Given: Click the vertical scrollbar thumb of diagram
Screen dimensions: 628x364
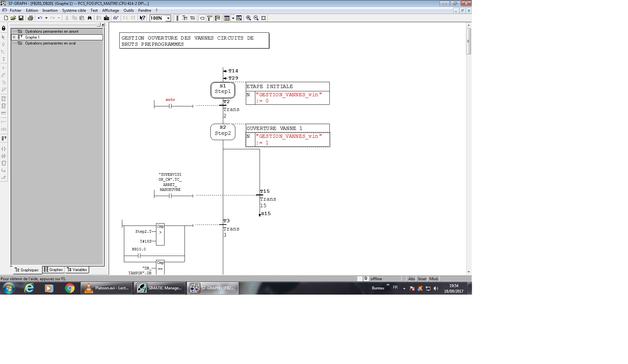Looking at the screenshot, I should tap(469, 41).
